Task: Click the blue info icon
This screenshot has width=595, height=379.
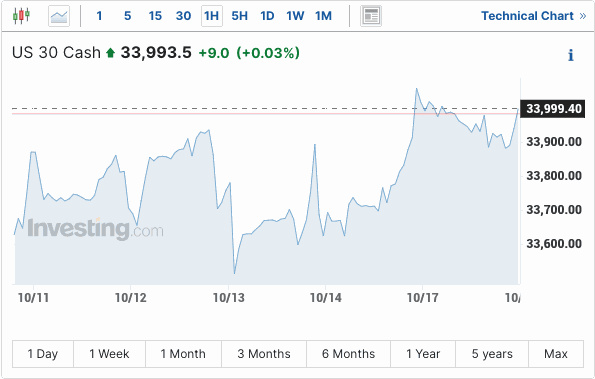Action: 570,55
